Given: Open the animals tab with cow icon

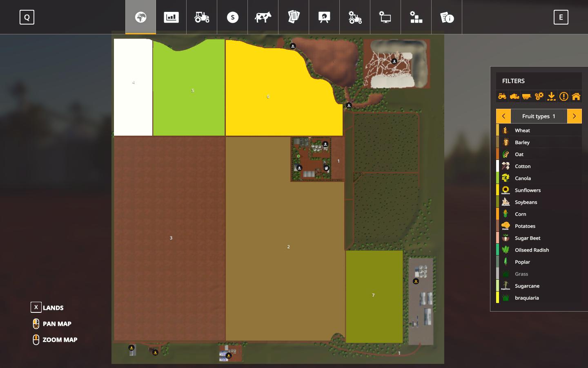Looking at the screenshot, I should point(263,17).
